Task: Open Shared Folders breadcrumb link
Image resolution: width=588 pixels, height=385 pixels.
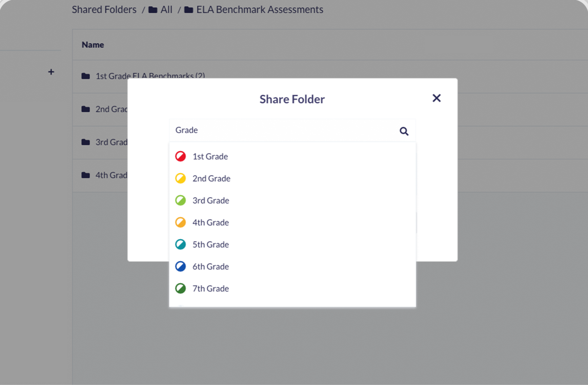Action: tap(104, 9)
